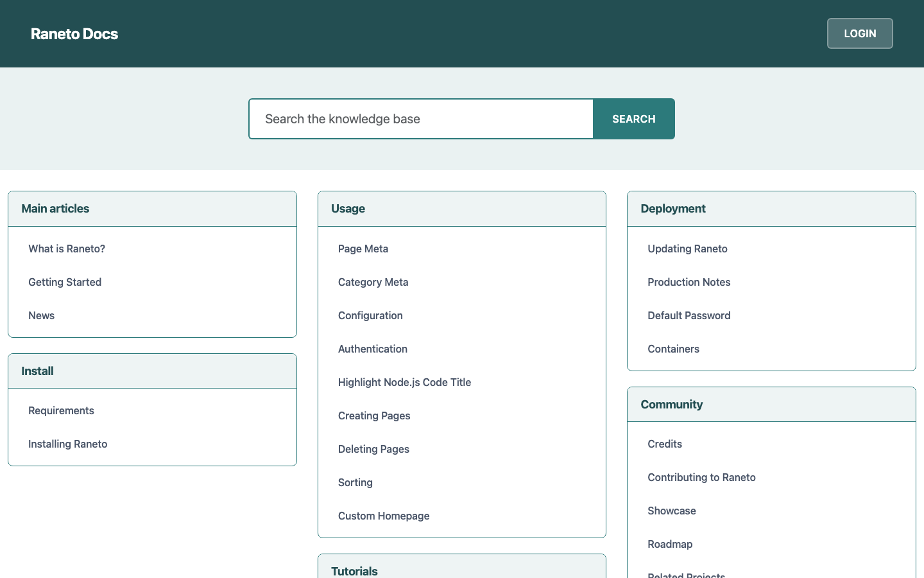
Task: Open the Getting Started article
Action: point(65,282)
